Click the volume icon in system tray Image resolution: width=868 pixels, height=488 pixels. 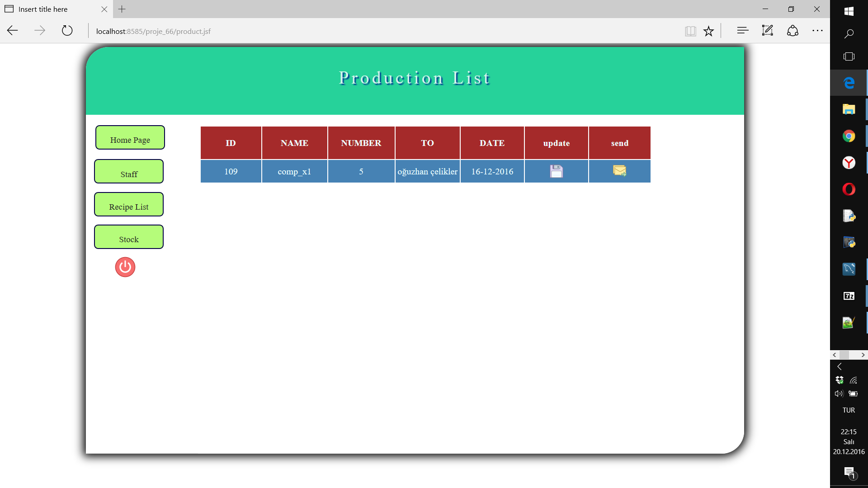839,394
